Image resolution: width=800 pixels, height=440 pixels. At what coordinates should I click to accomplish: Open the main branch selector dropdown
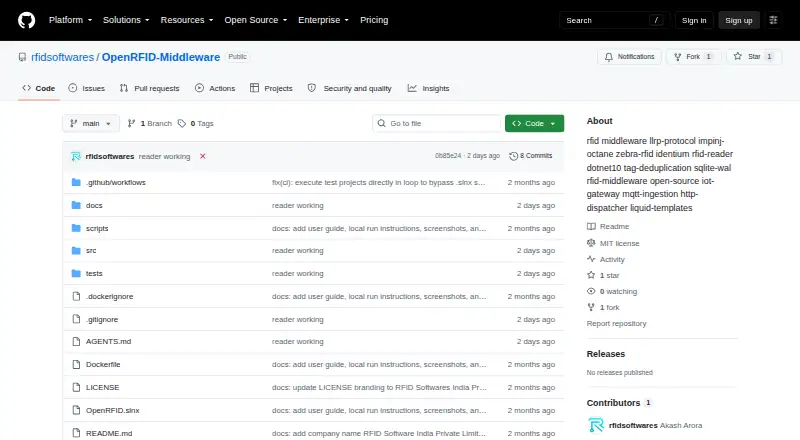[91, 124]
